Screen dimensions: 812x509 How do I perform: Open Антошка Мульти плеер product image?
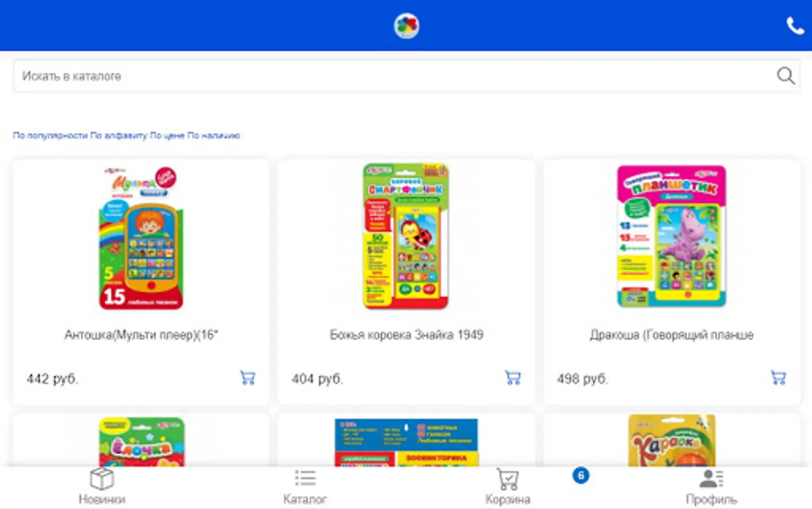pos(141,238)
